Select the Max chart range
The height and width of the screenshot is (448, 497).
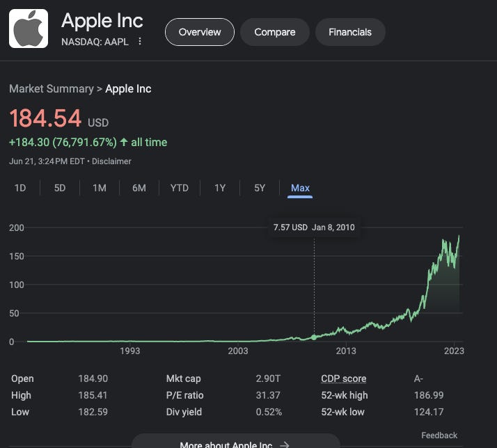click(x=300, y=188)
